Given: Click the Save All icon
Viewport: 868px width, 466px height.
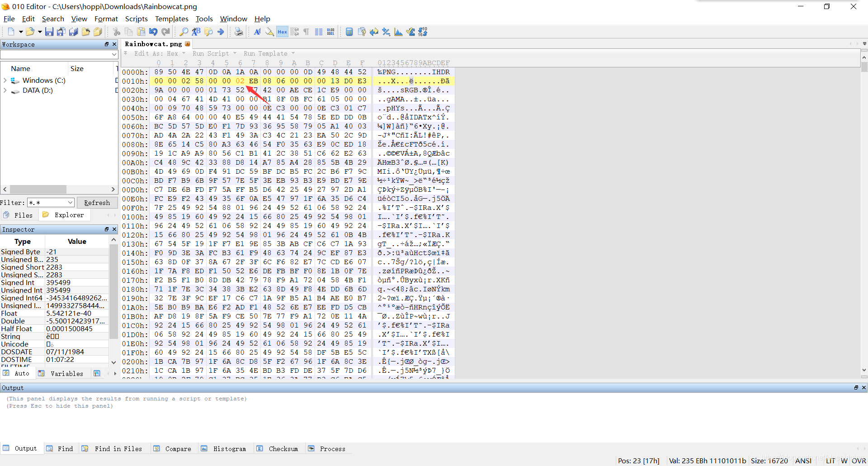Looking at the screenshot, I should click(73, 32).
